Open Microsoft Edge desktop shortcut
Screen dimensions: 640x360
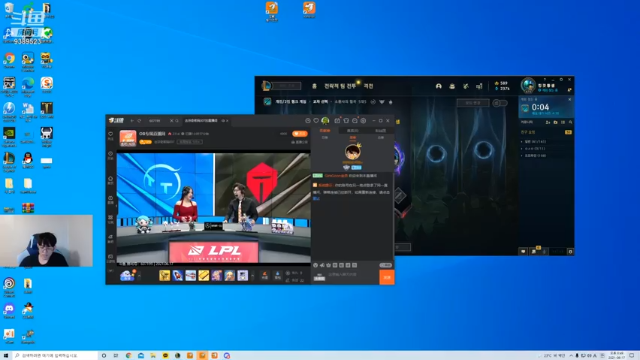[x=28, y=85]
